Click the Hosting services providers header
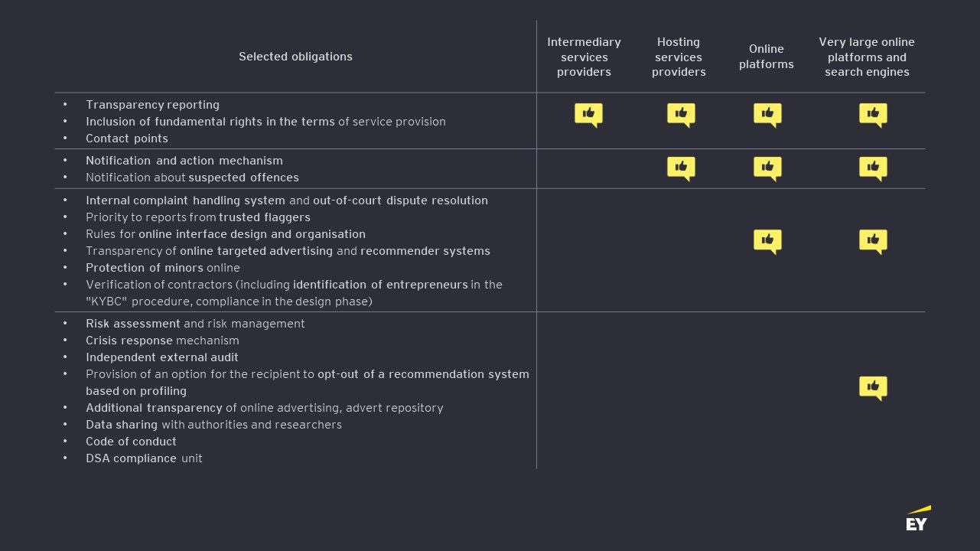 (679, 57)
